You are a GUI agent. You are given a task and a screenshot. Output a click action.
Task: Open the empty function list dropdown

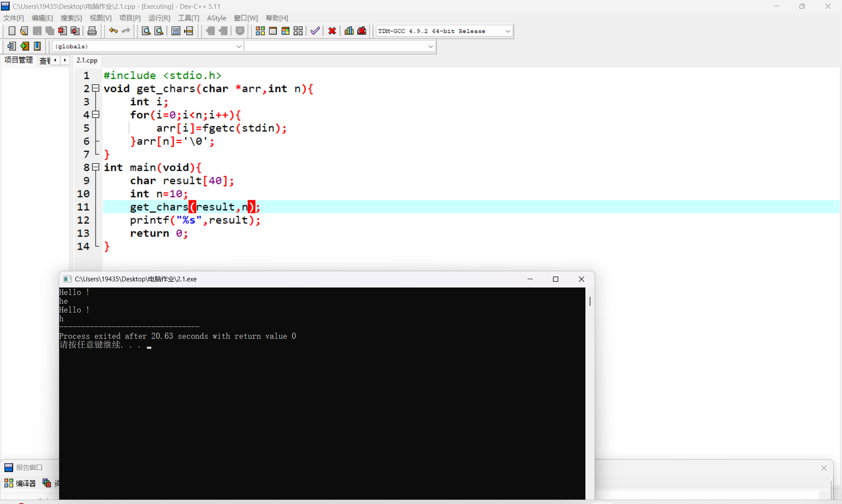[x=430, y=46]
